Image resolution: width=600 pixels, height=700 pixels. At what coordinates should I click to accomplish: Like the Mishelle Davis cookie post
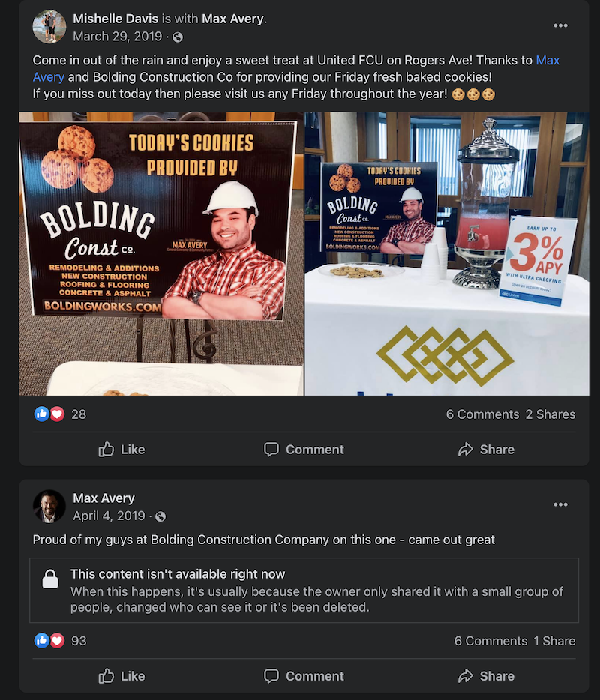click(121, 449)
